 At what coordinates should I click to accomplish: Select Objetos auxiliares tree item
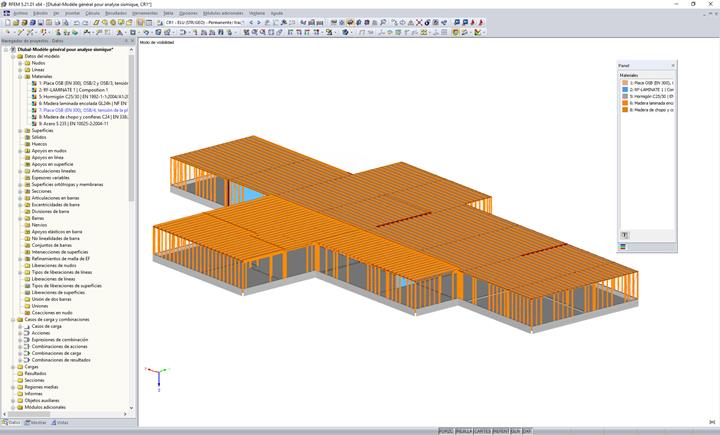click(x=42, y=401)
